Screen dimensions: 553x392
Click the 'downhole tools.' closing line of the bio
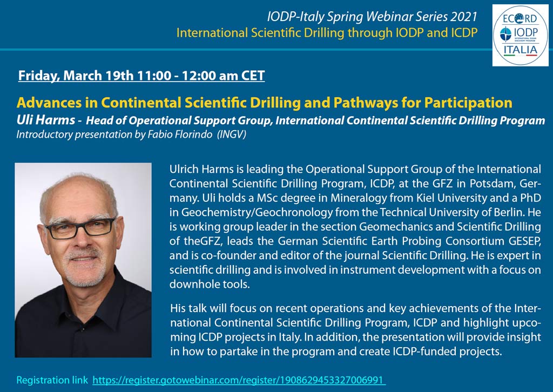tap(210, 284)
